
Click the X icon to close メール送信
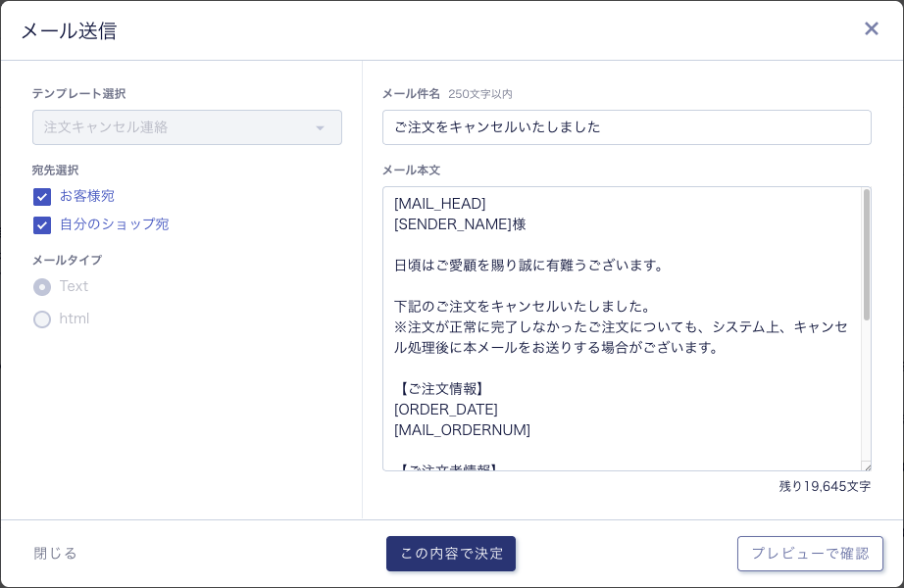pos(871,28)
